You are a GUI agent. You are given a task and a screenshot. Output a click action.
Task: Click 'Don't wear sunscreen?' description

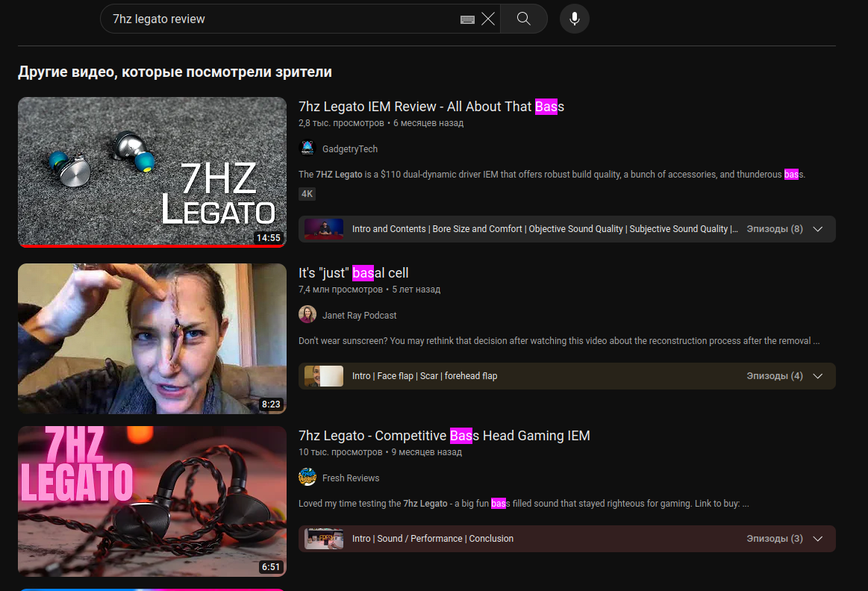tap(559, 341)
